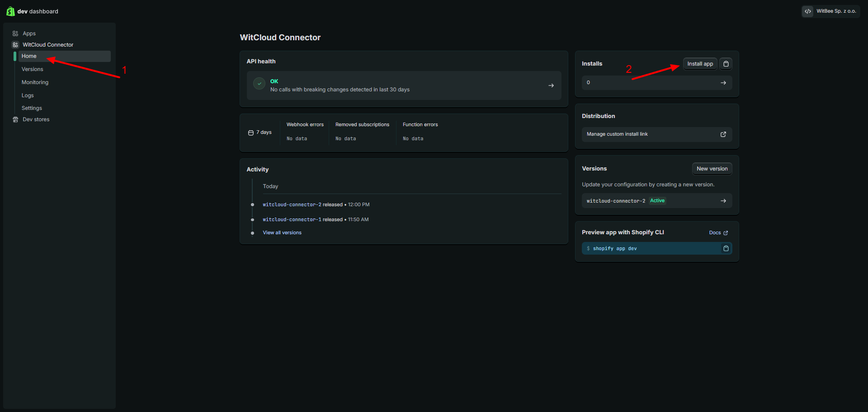This screenshot has width=868, height=412.
Task: Open the Logs sidebar section
Action: click(x=28, y=95)
